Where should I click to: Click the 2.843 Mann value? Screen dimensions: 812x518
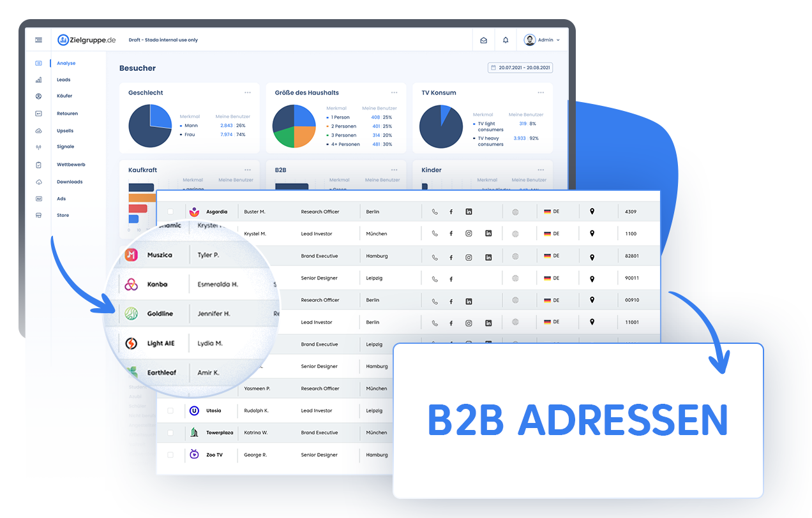(x=227, y=126)
